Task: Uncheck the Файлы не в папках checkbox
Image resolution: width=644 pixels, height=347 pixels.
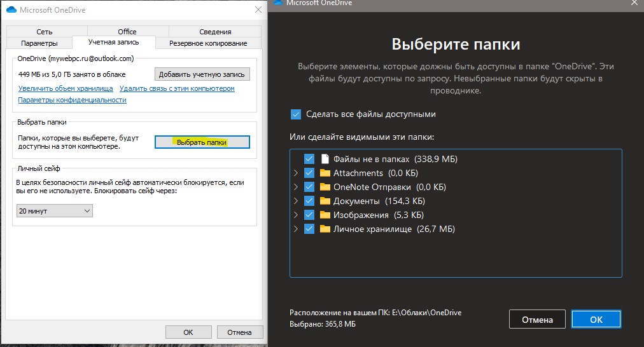Action: pyautogui.click(x=309, y=159)
